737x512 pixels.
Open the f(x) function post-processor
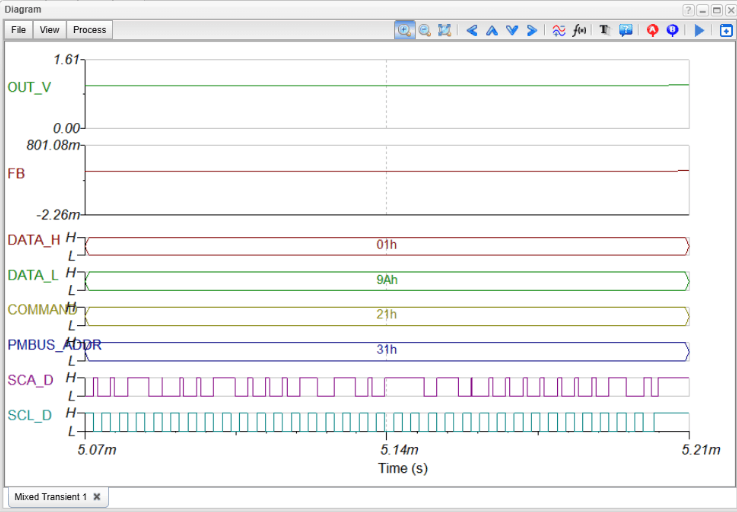coord(579,31)
